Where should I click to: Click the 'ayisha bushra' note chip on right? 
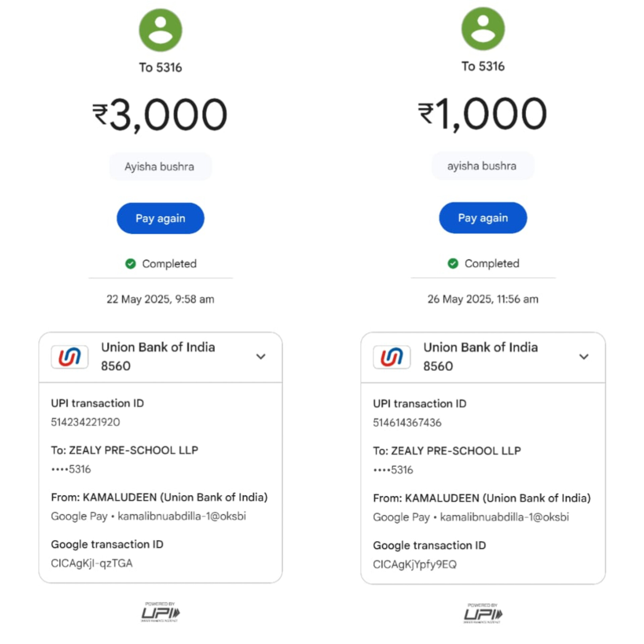(482, 166)
